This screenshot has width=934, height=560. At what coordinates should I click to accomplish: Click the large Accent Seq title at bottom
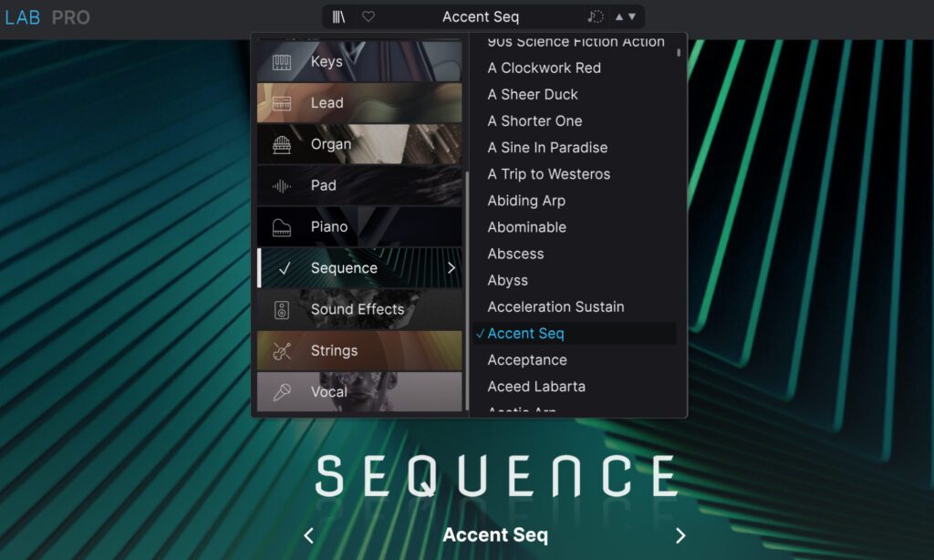[x=495, y=535]
